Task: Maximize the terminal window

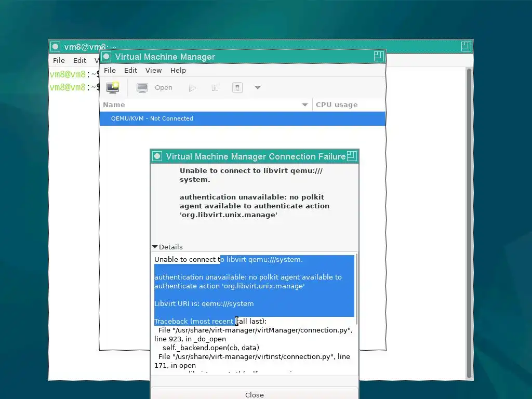Action: pyautogui.click(x=466, y=46)
